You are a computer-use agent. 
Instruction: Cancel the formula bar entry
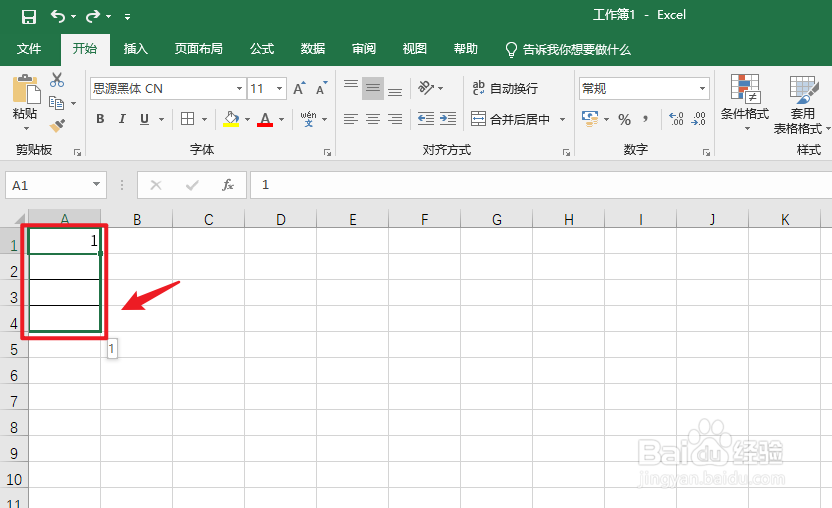[155, 185]
